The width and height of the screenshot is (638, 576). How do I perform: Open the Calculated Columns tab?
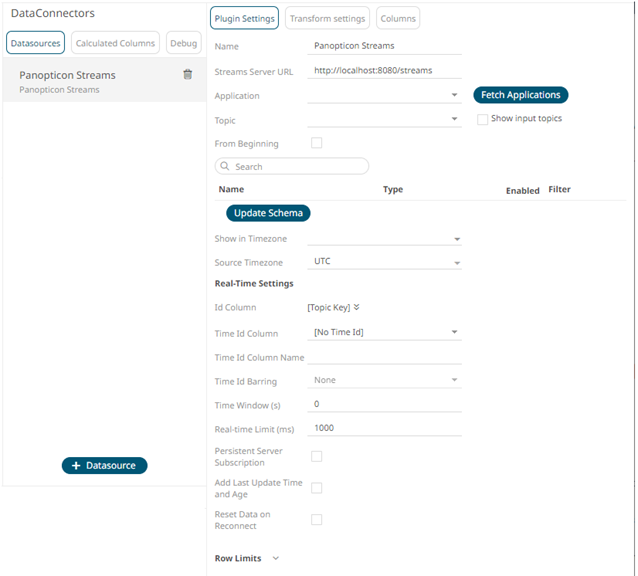[115, 43]
